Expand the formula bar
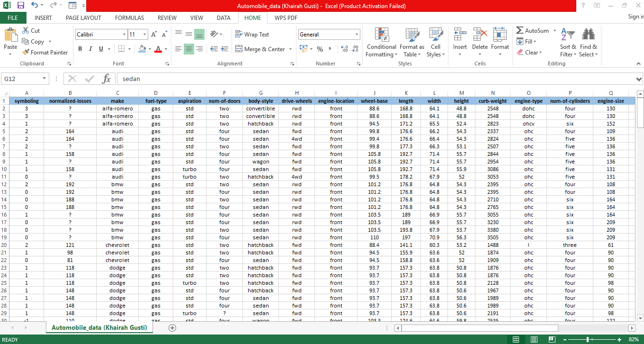644x344 pixels. pyautogui.click(x=639, y=79)
